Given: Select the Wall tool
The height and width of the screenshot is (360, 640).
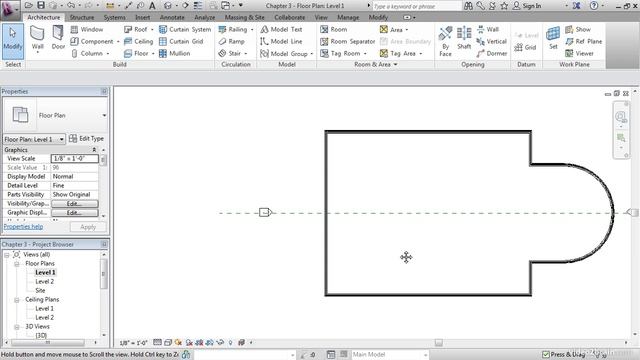Looking at the screenshot, I should [x=37, y=38].
